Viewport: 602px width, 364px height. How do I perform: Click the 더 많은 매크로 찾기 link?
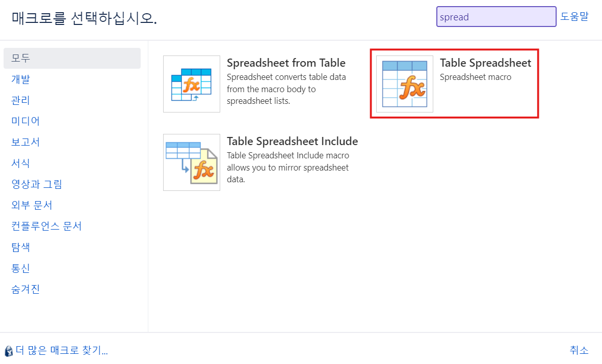[x=62, y=350]
